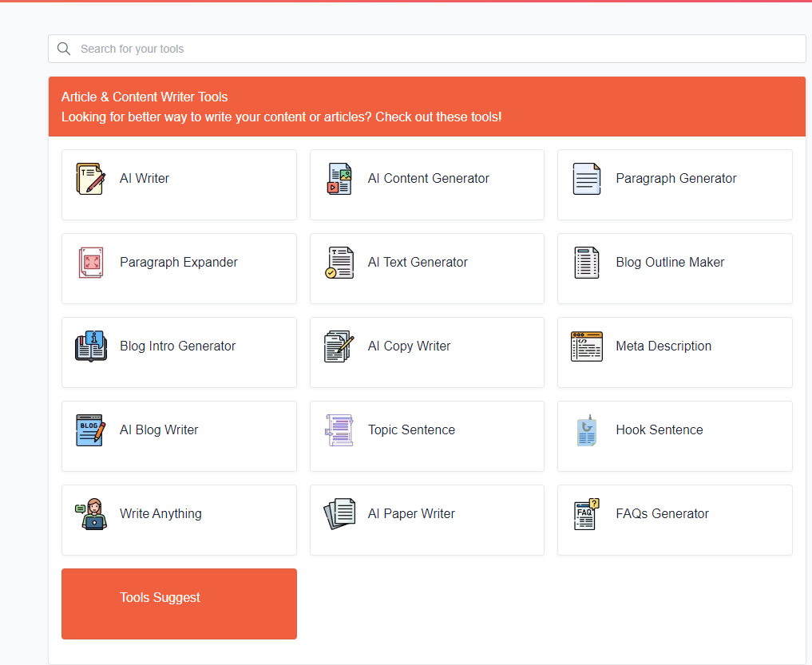Image resolution: width=812 pixels, height=665 pixels.
Task: Open the AI Text Generator tool
Action: click(x=418, y=263)
